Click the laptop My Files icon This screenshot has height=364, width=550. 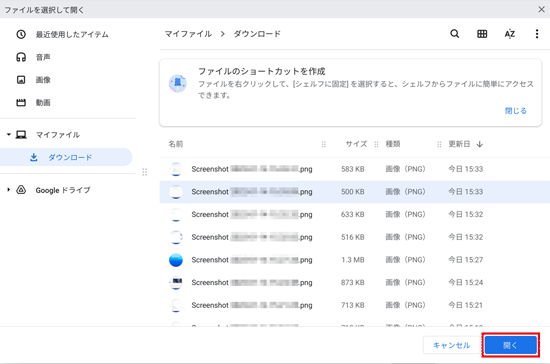[21, 135]
